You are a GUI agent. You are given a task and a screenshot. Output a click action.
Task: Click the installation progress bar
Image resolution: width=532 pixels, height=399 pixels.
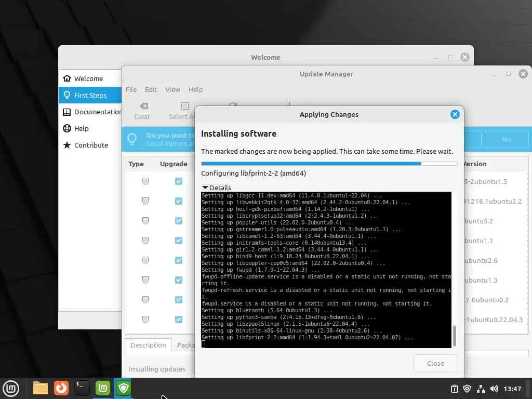point(329,164)
